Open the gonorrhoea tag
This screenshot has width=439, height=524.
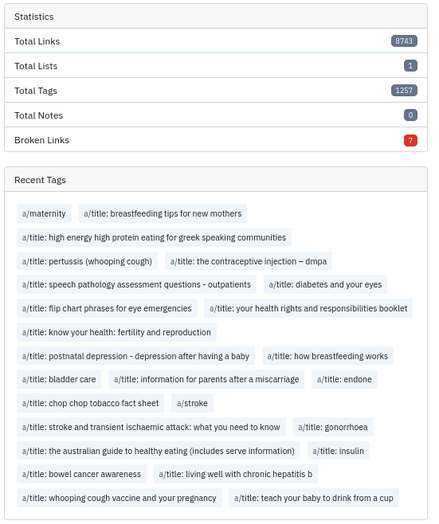click(333, 427)
